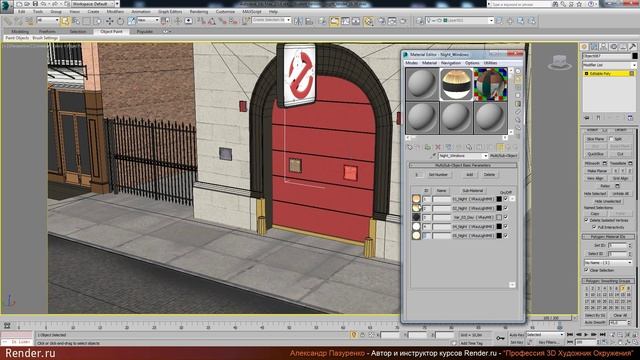Toggle On/Off checkbox for 05_Night sub-material
This screenshot has width=640, height=360.
[x=506, y=236]
